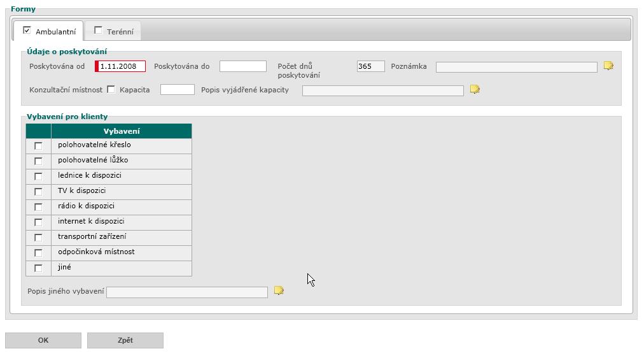Select the Údaje o poskytování heading
Viewport: 644px width, 358px height.
coord(67,52)
